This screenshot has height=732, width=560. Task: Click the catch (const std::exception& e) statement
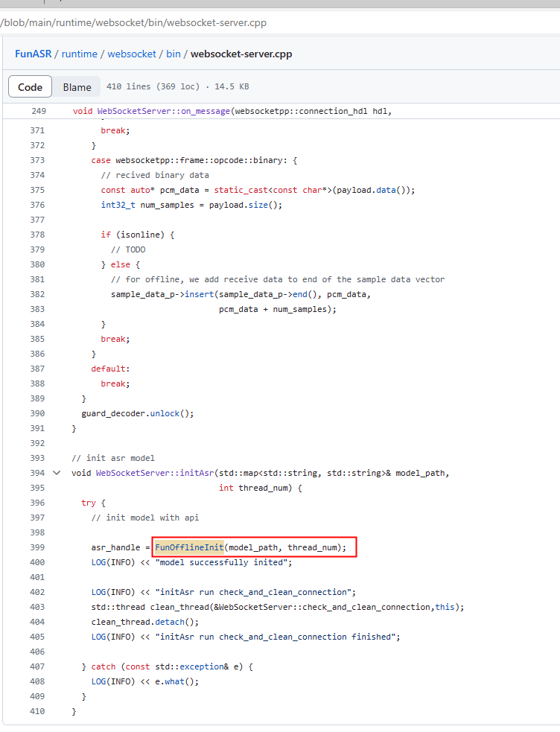(x=167, y=666)
